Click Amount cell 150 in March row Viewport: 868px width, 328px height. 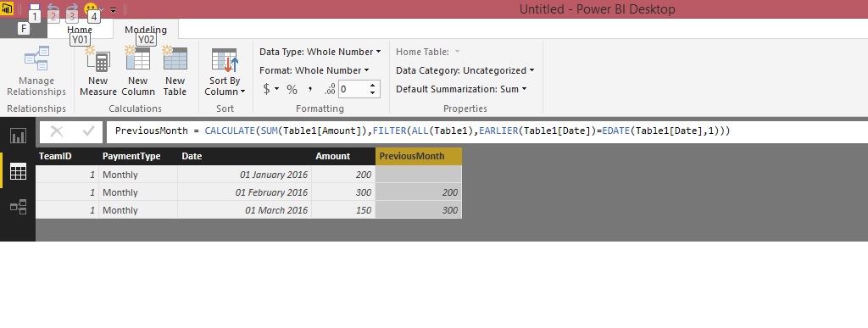pos(343,209)
